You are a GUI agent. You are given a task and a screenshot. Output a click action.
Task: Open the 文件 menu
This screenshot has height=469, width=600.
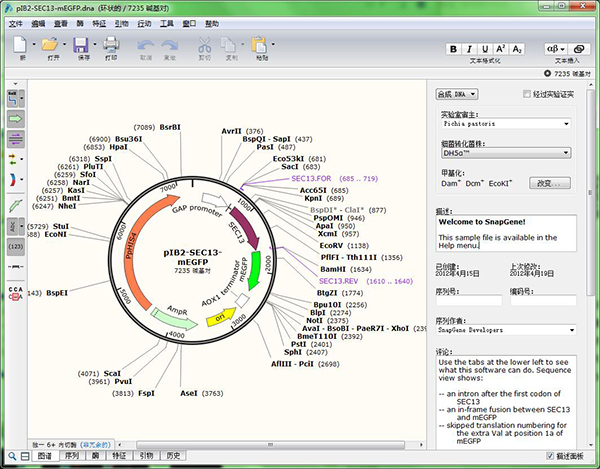pyautogui.click(x=16, y=24)
